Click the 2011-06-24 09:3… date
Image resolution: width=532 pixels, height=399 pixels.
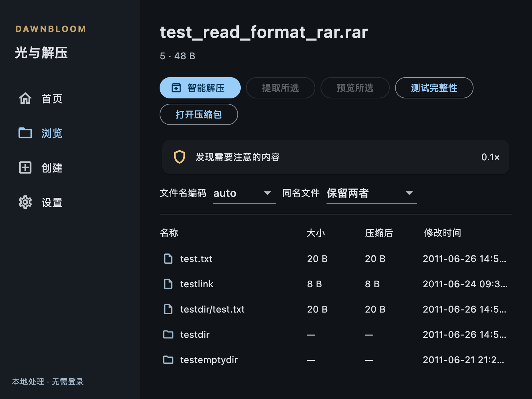coord(465,284)
